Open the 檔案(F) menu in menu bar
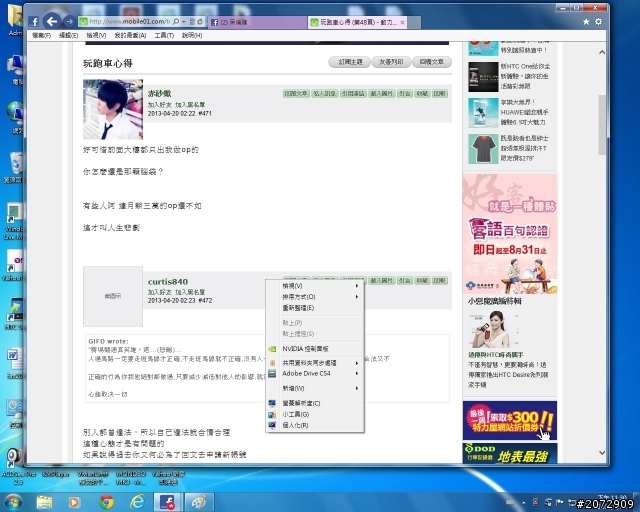Image resolution: width=640 pixels, height=512 pixels. [x=42, y=36]
